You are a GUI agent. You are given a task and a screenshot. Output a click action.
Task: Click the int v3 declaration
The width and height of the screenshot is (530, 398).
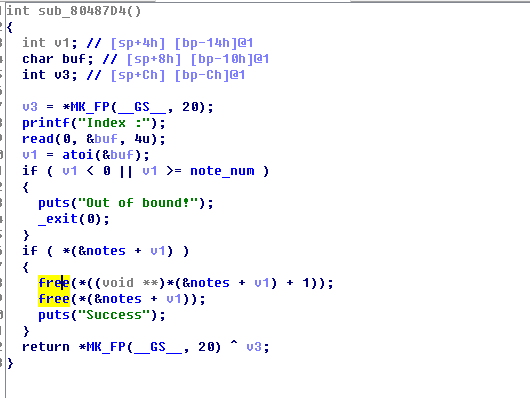50,75
